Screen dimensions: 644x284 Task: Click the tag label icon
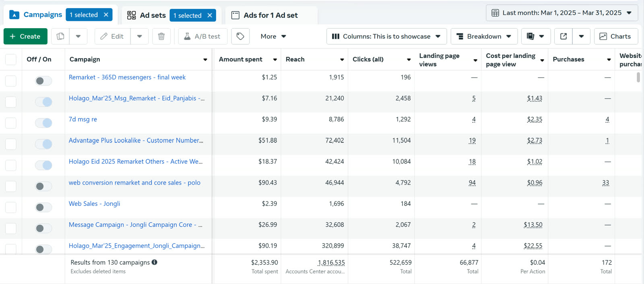click(x=240, y=36)
